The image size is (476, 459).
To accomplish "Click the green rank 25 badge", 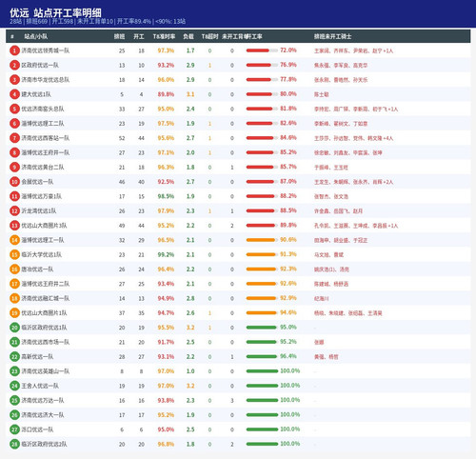I will 14,400.
